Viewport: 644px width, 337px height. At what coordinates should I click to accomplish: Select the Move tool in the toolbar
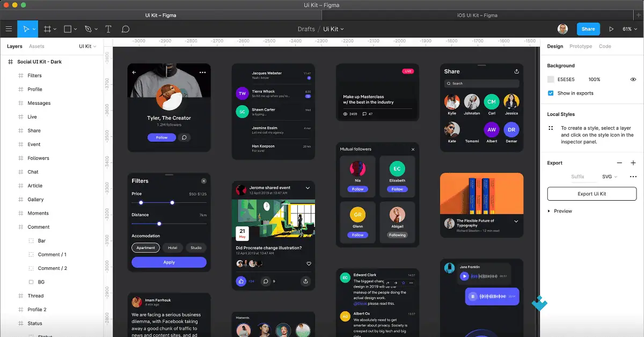(x=26, y=28)
